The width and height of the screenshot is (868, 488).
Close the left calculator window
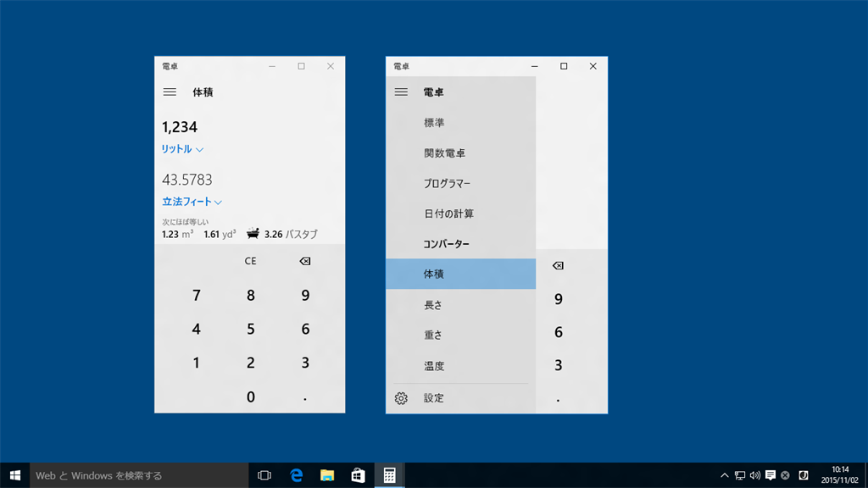[331, 66]
